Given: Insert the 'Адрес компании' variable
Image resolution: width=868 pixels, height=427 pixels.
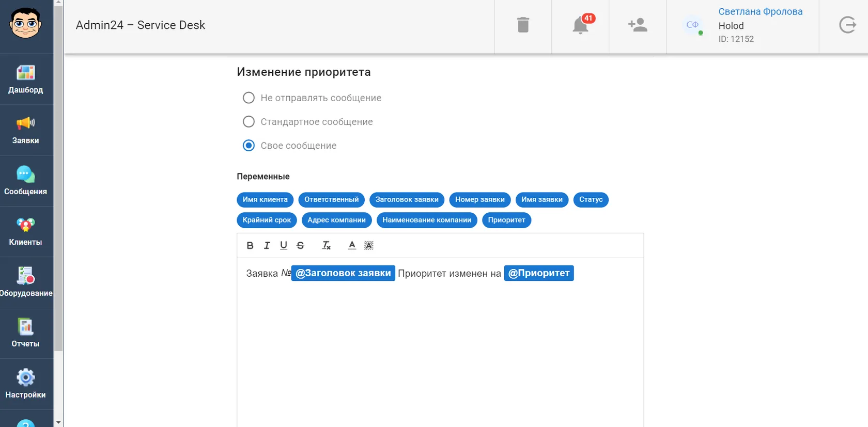Looking at the screenshot, I should click(x=336, y=220).
